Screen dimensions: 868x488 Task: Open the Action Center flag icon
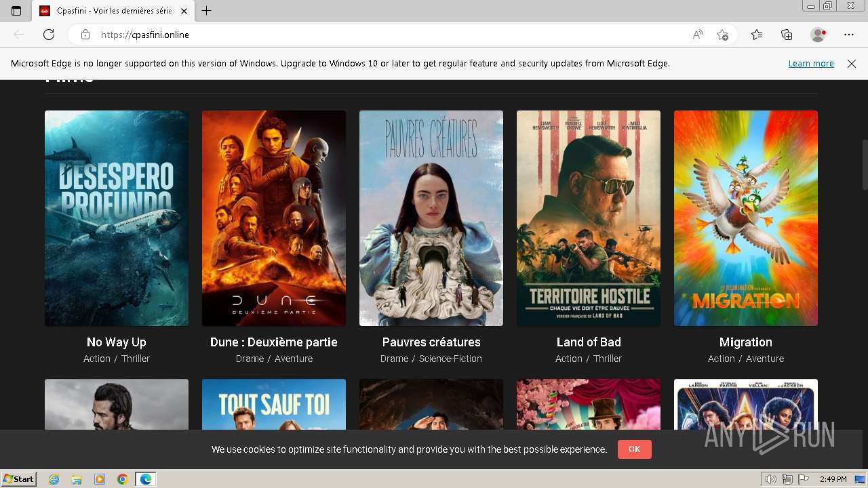point(804,479)
